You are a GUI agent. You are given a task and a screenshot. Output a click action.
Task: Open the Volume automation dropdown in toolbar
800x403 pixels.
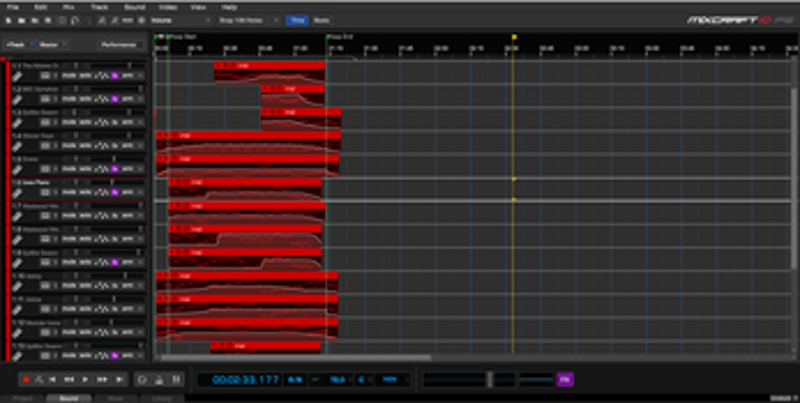click(x=180, y=20)
